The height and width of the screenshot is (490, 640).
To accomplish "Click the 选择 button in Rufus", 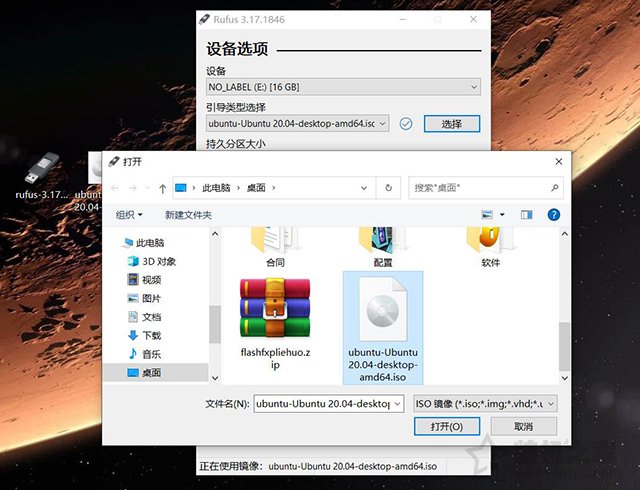I will coord(452,124).
